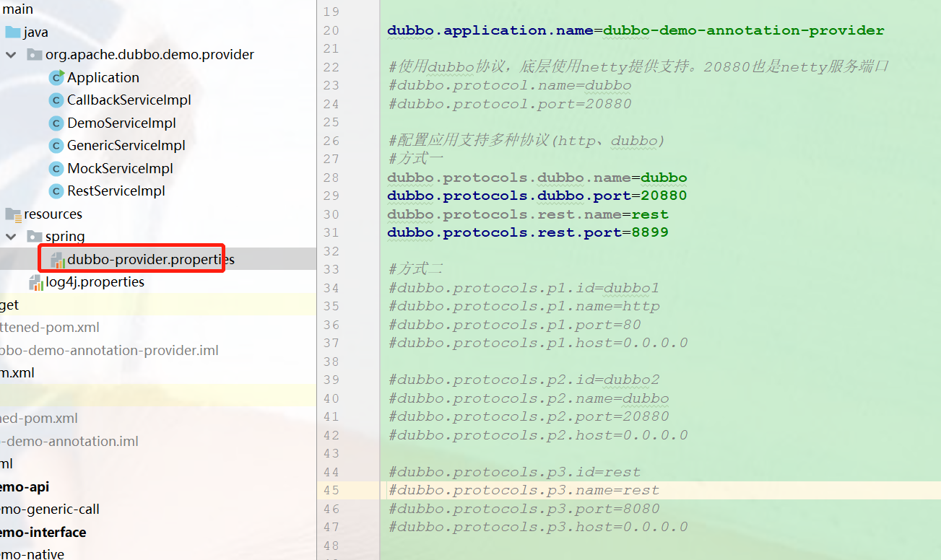The height and width of the screenshot is (560, 941).
Task: Click the org.apache.dubbo.demo.provider package icon
Action: pos(35,55)
